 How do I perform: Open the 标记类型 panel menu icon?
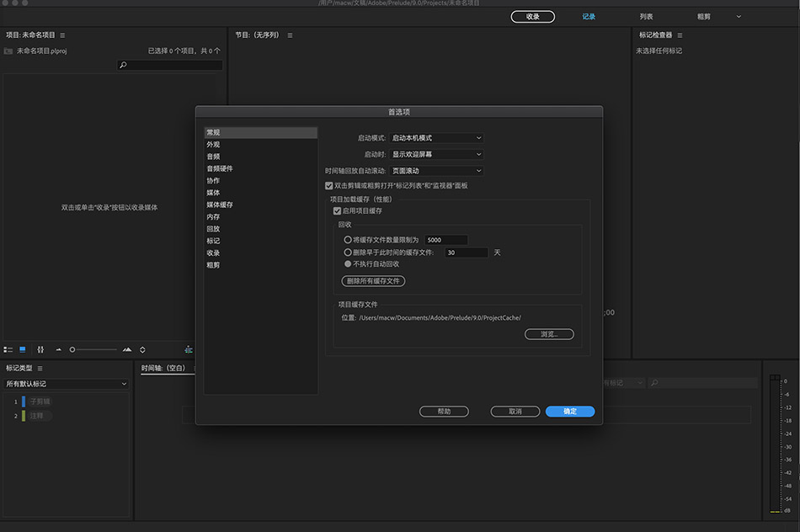coord(40,368)
